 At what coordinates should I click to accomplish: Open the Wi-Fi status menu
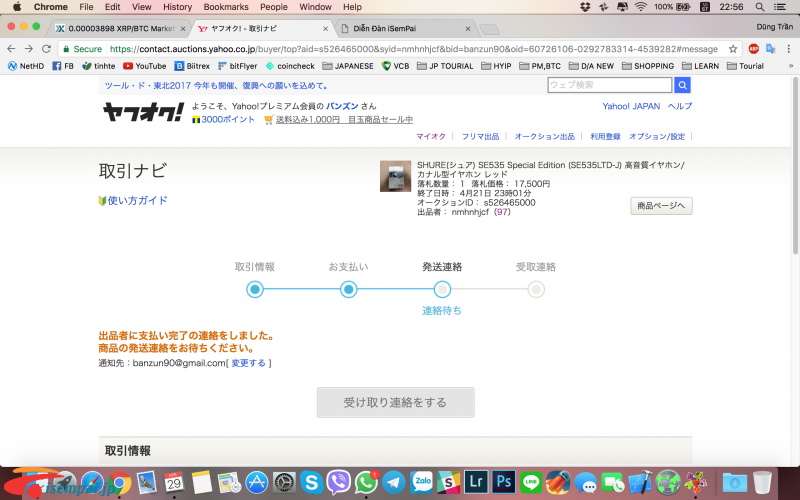click(x=641, y=7)
